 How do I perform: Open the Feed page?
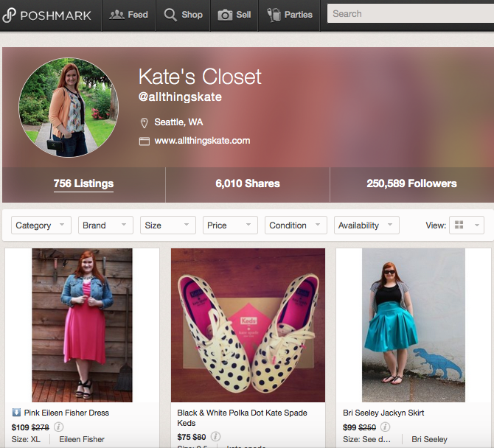point(128,15)
